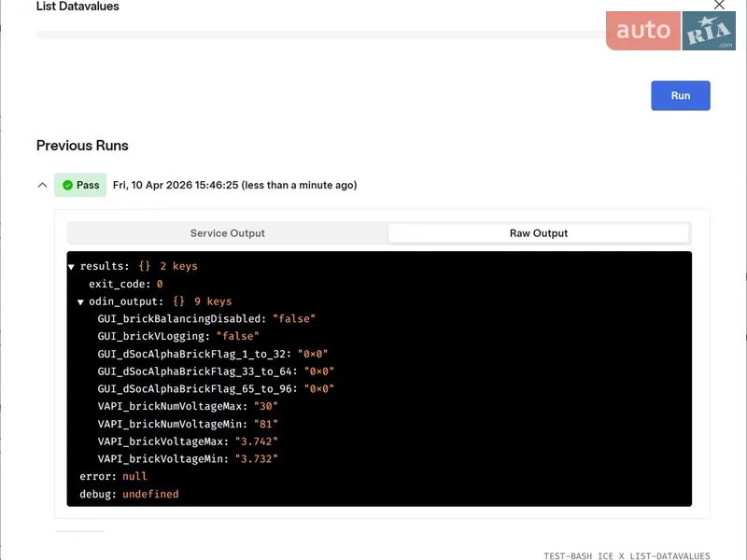Click the green Pass checkmark icon
The width and height of the screenshot is (747, 560).
coord(67,186)
